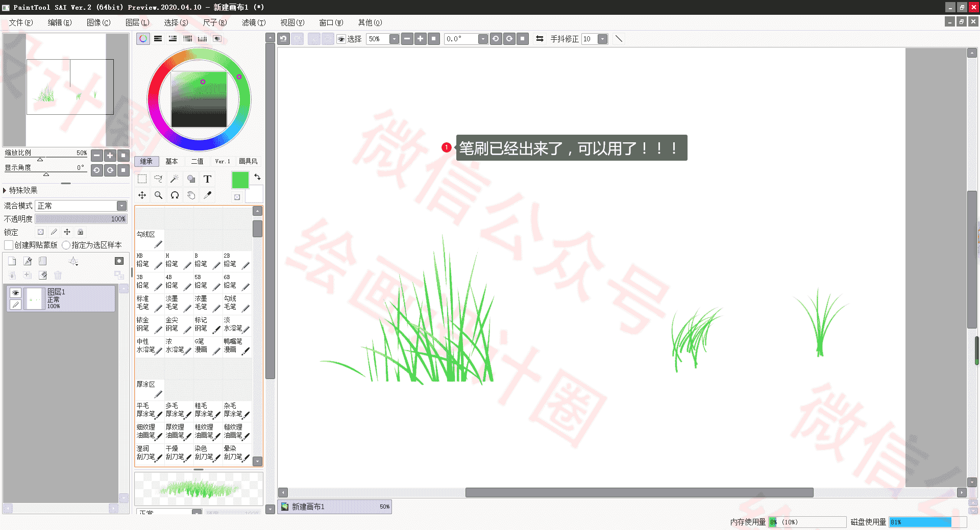Toggle visibility of 图层1 layer

pyautogui.click(x=15, y=293)
